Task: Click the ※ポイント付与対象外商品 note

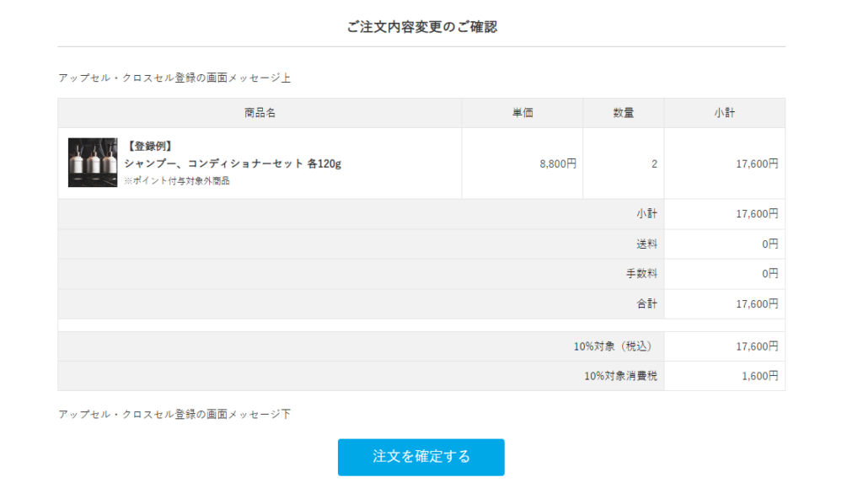Action: 177,180
